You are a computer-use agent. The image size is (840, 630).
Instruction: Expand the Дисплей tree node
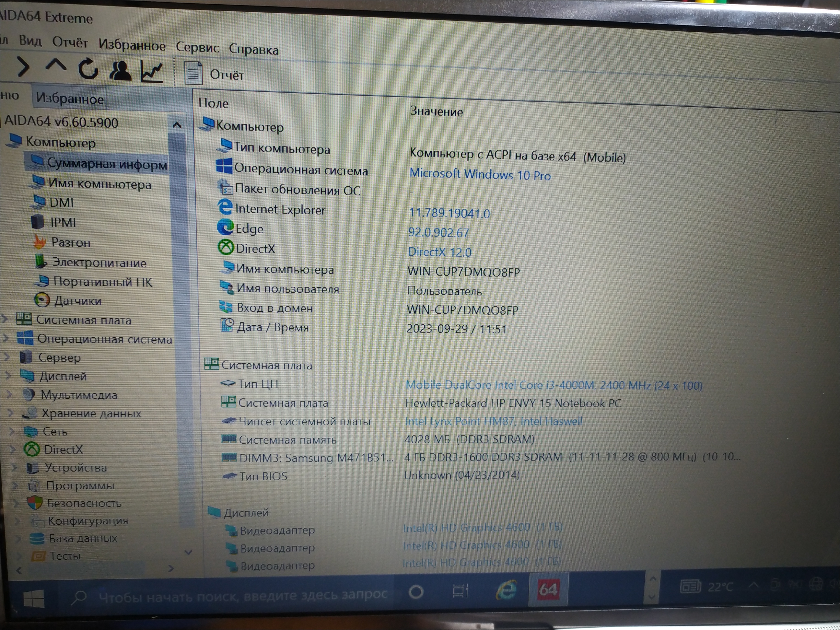8,375
